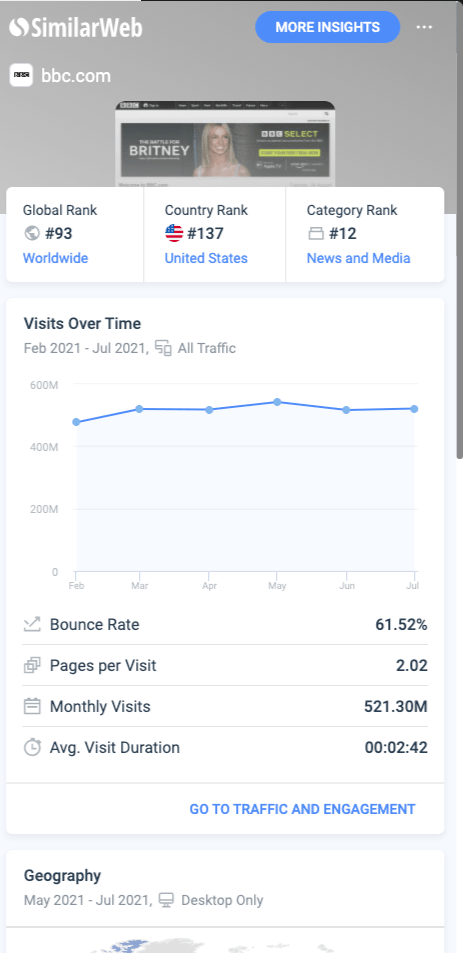Click the Monthly Visits calendar icon
Viewport: 463px width, 953px height.
32,706
